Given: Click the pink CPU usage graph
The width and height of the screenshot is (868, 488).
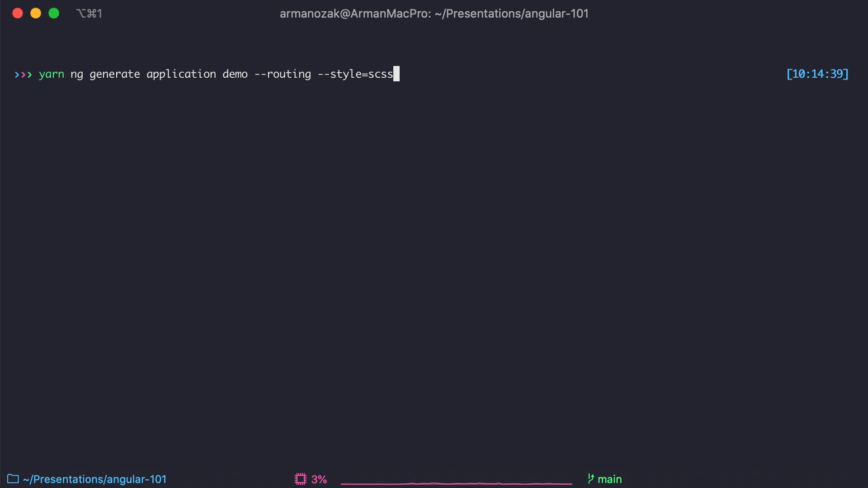Looking at the screenshot, I should click(x=456, y=483).
